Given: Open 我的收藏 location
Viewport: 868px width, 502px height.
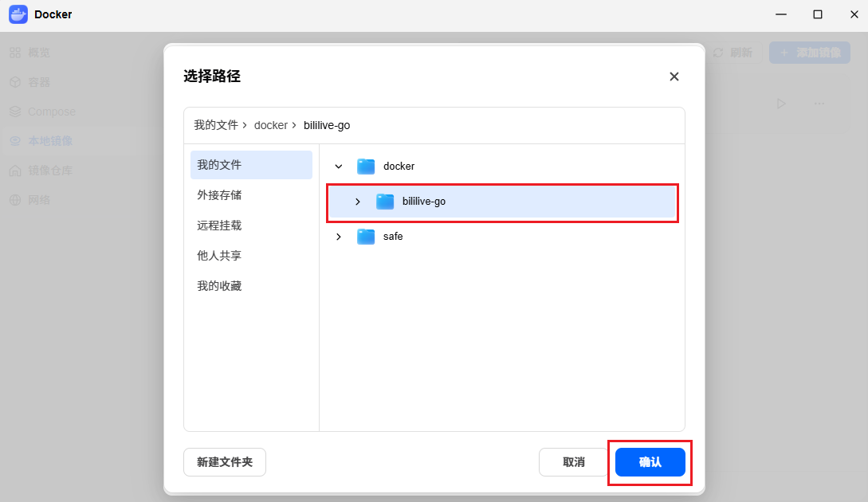Looking at the screenshot, I should [219, 286].
